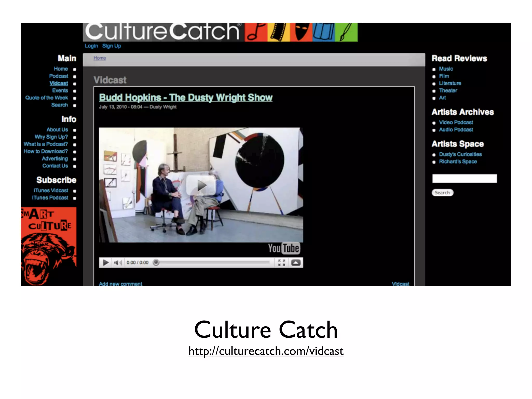Click the Search button in right sidebar
Image resolution: width=532 pixels, height=399 pixels.
[x=442, y=192]
